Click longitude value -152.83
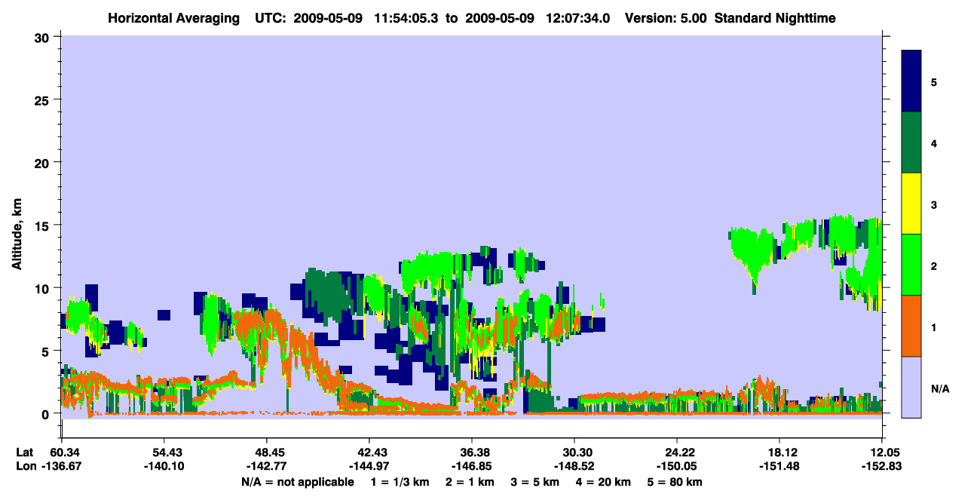The image size is (980, 503). (882, 466)
